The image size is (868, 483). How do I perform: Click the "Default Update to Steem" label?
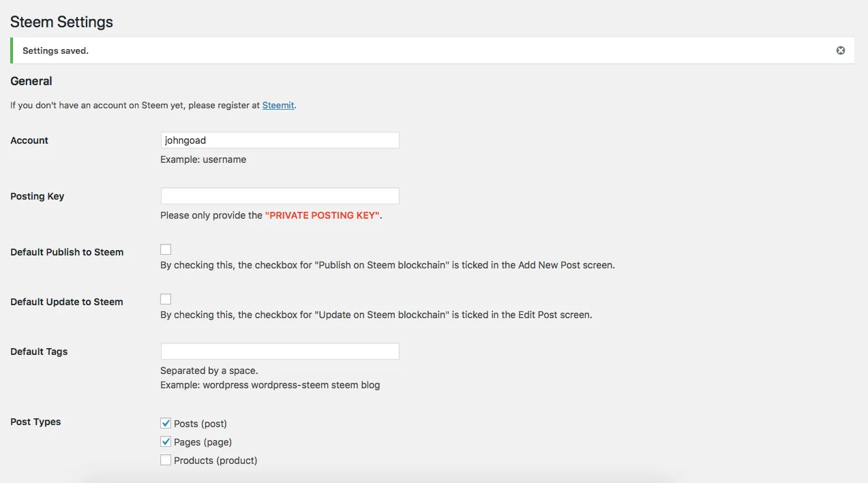pyautogui.click(x=67, y=302)
